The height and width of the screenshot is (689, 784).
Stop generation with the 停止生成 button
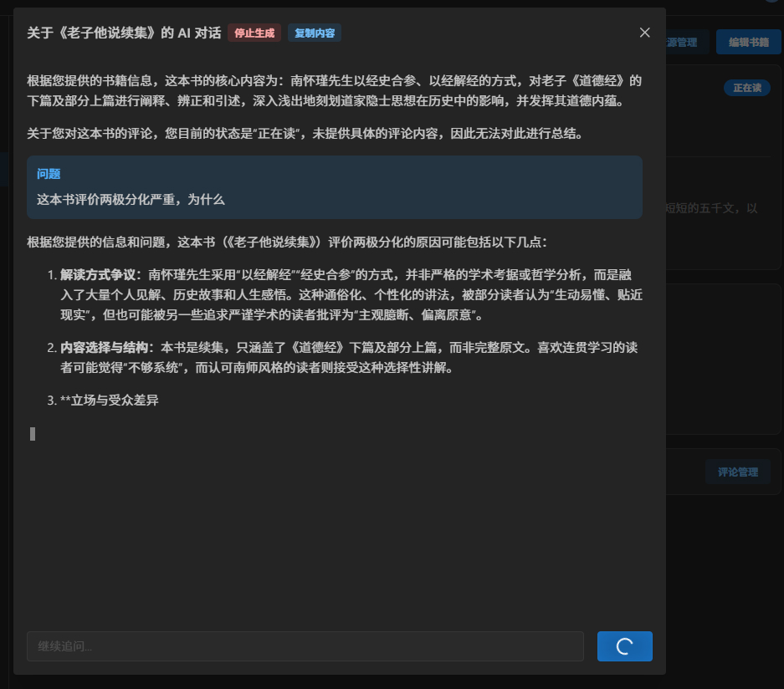coord(254,33)
